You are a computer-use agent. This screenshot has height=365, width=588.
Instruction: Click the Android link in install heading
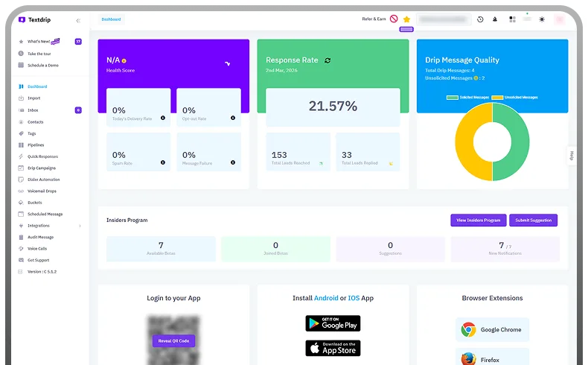click(x=326, y=298)
